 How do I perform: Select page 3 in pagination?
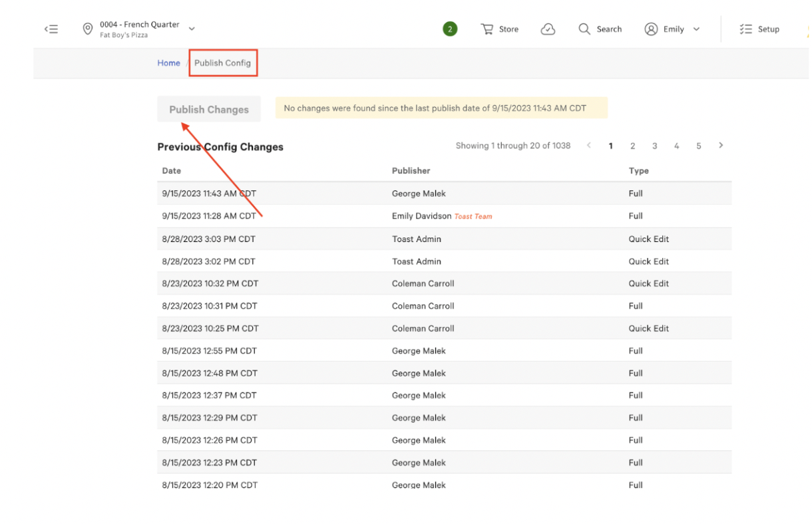(x=654, y=146)
